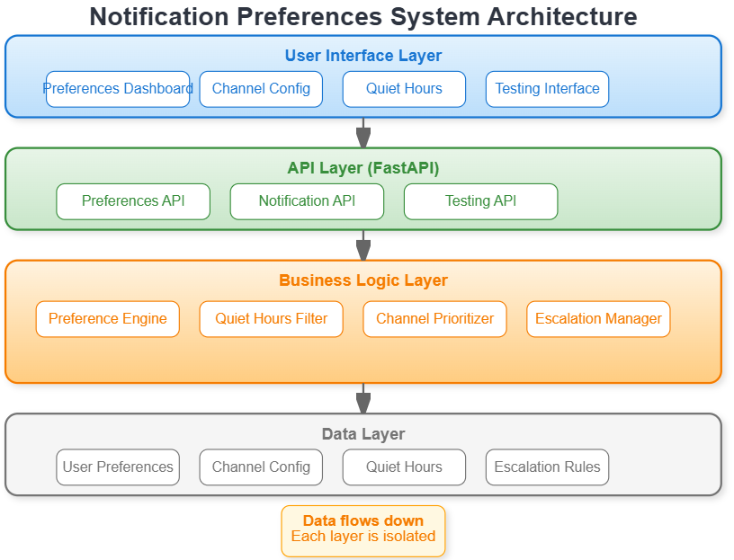The width and height of the screenshot is (734, 560).
Task: Select the Notification API box
Action: [307, 201]
